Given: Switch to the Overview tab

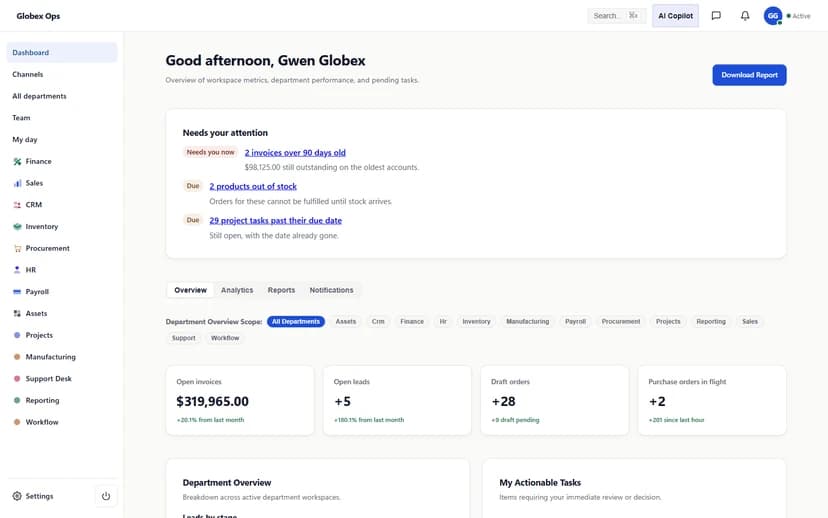Looking at the screenshot, I should [191, 290].
